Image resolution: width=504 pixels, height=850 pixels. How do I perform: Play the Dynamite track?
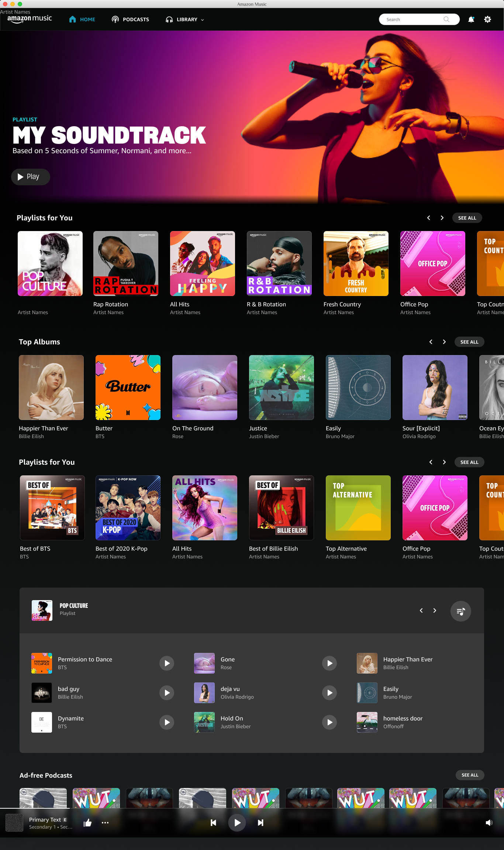click(167, 722)
